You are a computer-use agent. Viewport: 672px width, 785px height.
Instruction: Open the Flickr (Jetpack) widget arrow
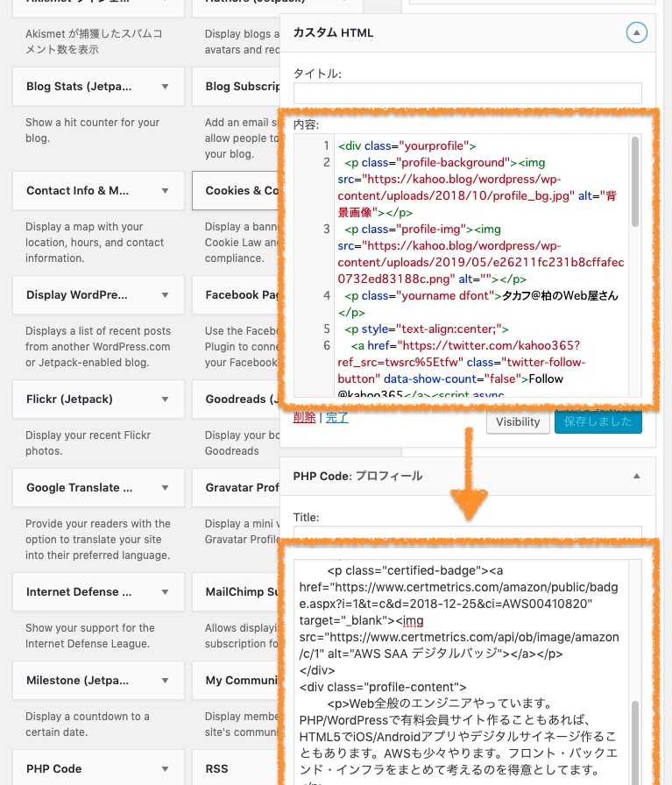pyautogui.click(x=166, y=400)
